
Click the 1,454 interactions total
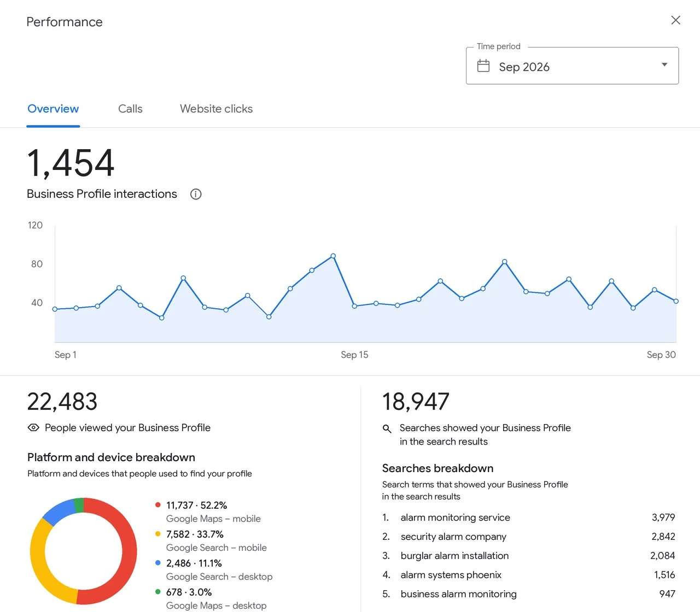tap(71, 163)
